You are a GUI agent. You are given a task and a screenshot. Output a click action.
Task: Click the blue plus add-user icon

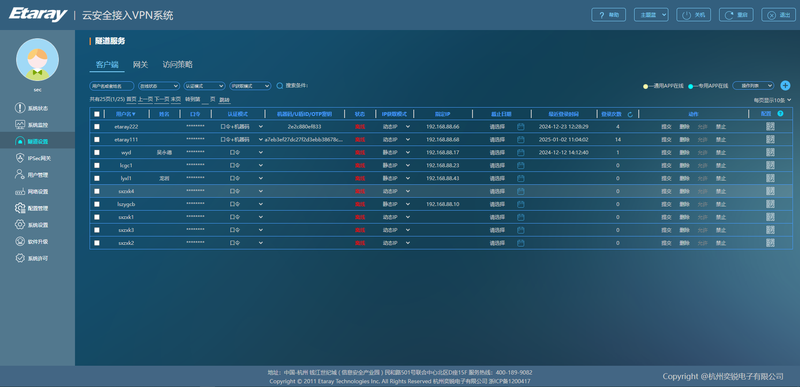coord(785,86)
